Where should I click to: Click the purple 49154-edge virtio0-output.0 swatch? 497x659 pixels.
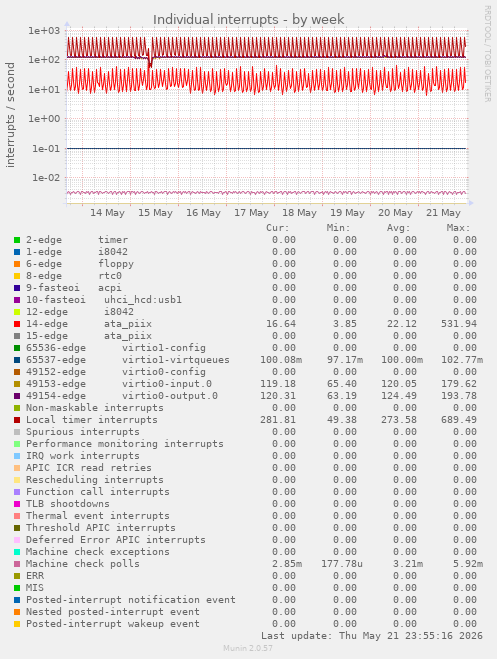click(x=17, y=396)
